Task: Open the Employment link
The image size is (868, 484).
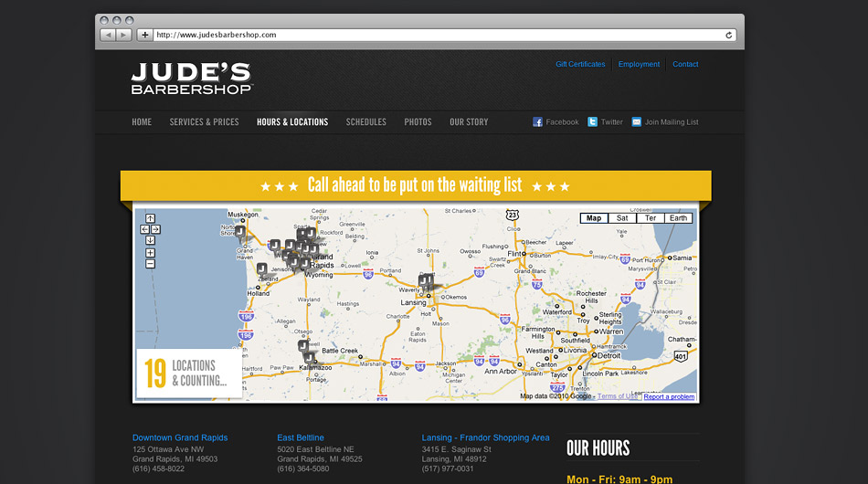Action: coord(639,64)
